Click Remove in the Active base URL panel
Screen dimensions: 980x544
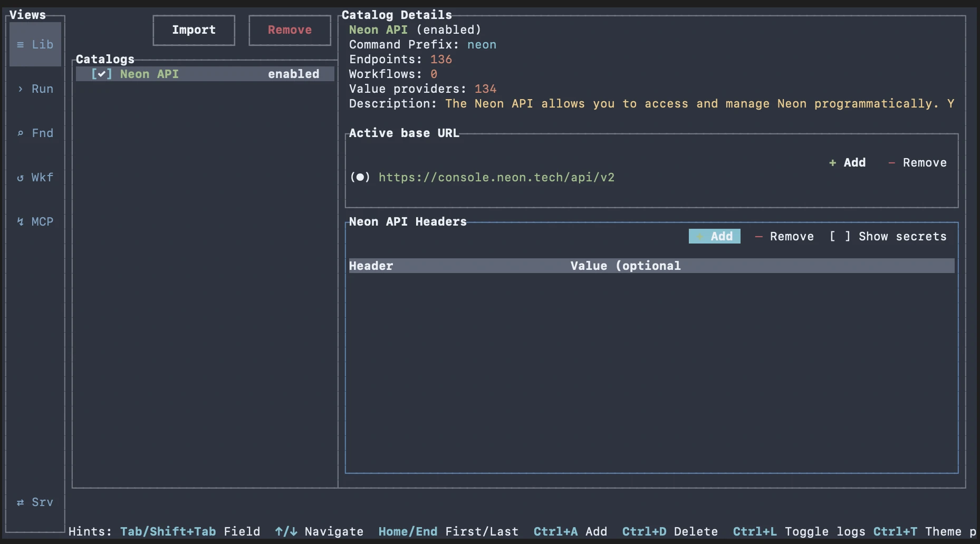918,162
